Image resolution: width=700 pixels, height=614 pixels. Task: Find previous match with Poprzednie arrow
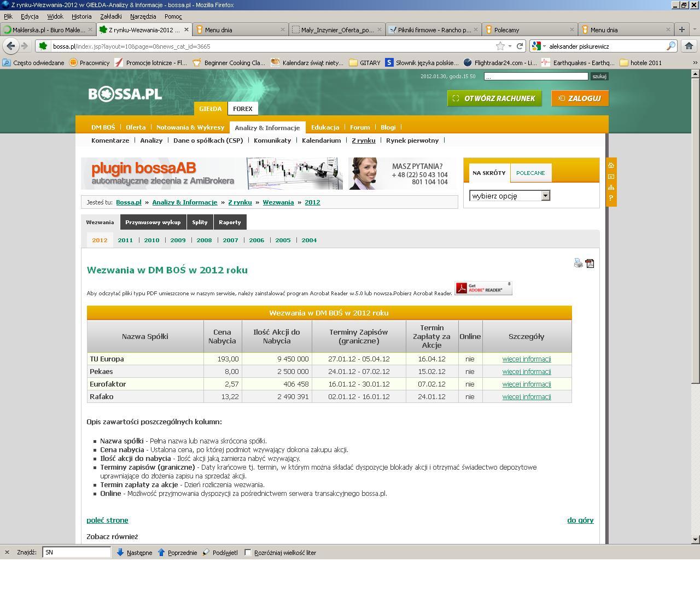click(177, 552)
